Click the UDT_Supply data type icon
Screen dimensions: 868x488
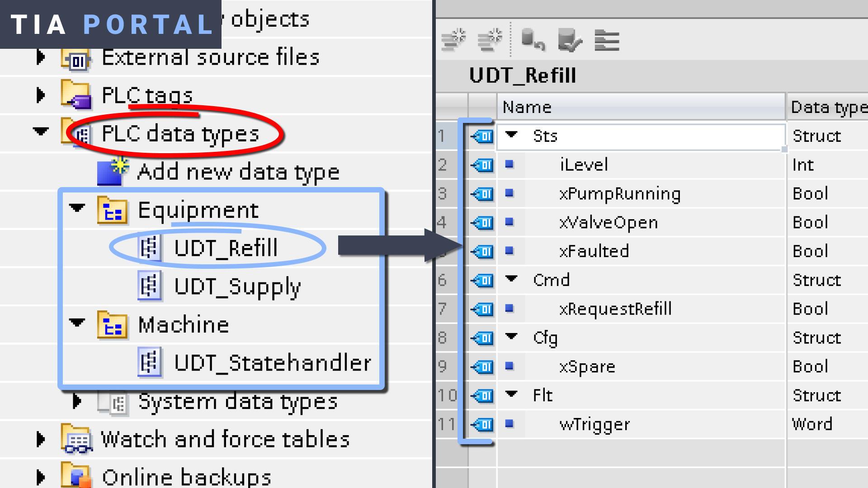[x=150, y=286]
